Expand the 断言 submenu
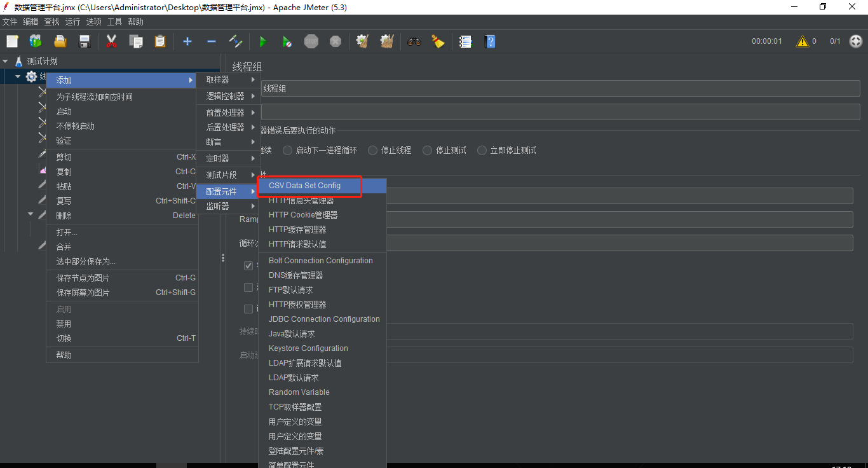Image resolution: width=868 pixels, height=468 pixels. pyautogui.click(x=228, y=142)
